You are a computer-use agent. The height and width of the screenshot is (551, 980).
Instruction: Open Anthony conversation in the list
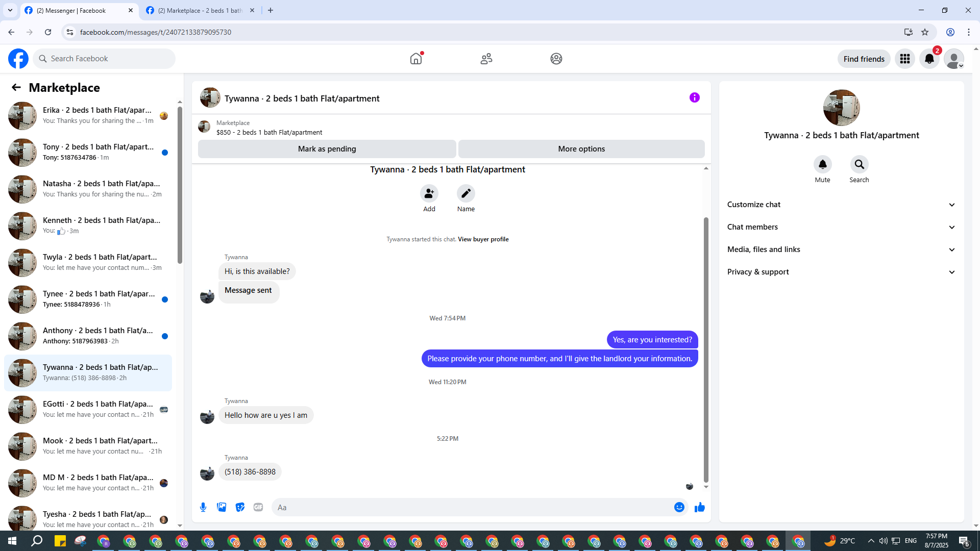point(88,336)
